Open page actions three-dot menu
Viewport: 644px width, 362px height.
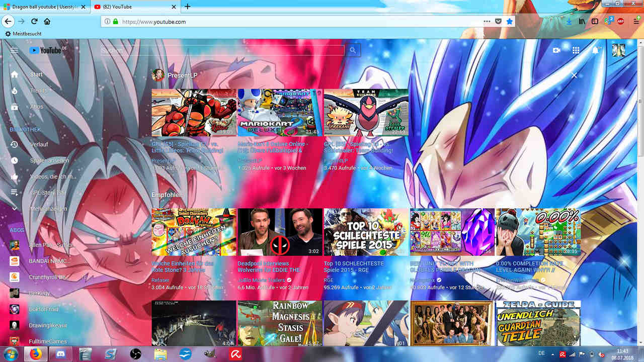click(x=487, y=22)
